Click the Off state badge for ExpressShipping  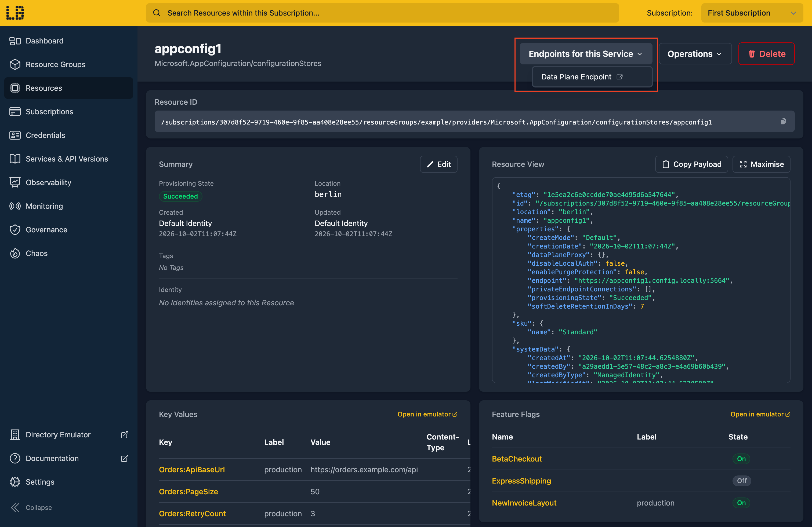point(742,481)
